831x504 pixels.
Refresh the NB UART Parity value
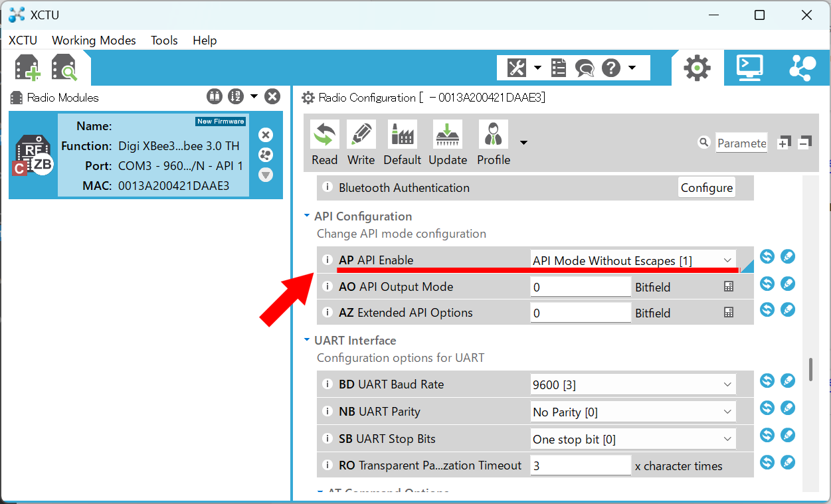pos(767,408)
